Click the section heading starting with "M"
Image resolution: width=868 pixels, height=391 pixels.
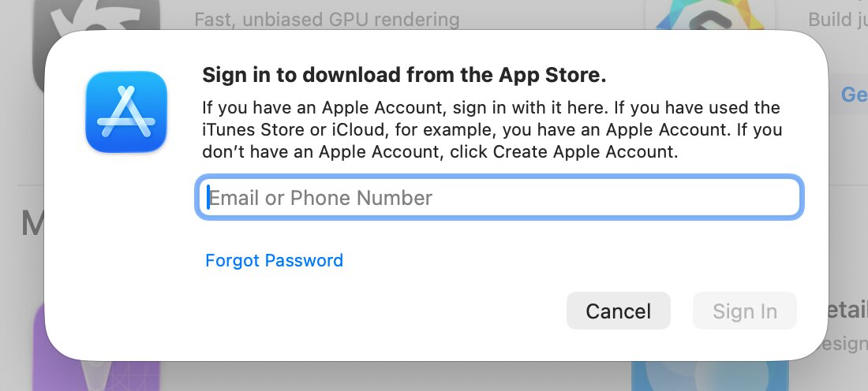point(32,225)
